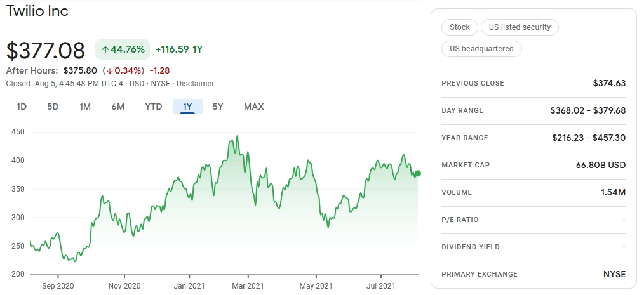Click the NYSE primary exchange value
Image resolution: width=644 pixels, height=295 pixels.
tap(614, 274)
